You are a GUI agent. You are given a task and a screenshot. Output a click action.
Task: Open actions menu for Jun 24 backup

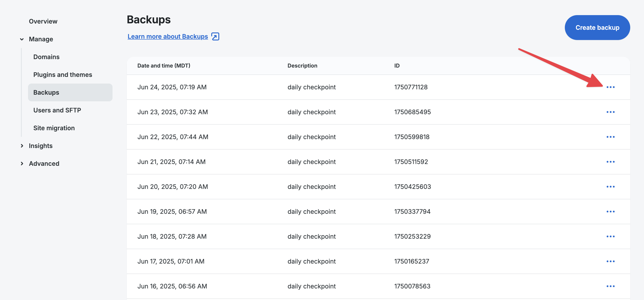tap(610, 87)
